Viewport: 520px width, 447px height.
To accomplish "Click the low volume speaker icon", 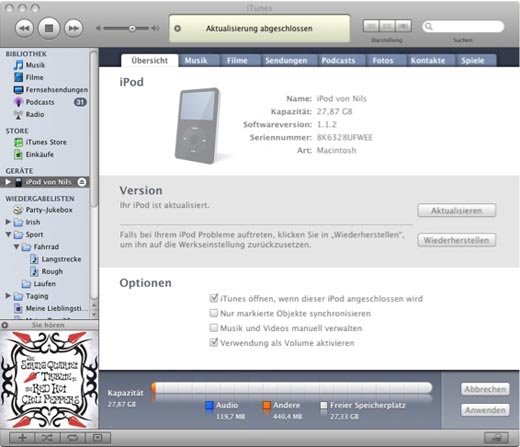I will click(99, 28).
